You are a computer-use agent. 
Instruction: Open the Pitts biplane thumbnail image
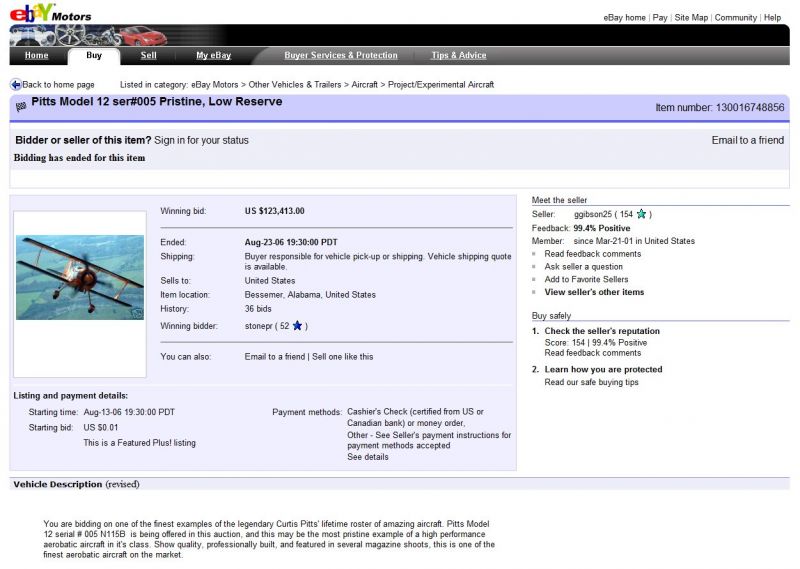point(80,277)
